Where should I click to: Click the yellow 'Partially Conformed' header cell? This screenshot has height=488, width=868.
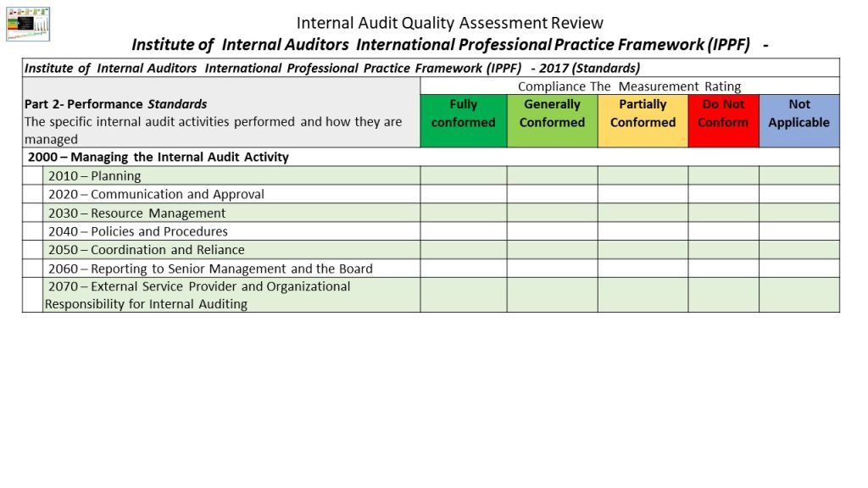[x=643, y=120]
